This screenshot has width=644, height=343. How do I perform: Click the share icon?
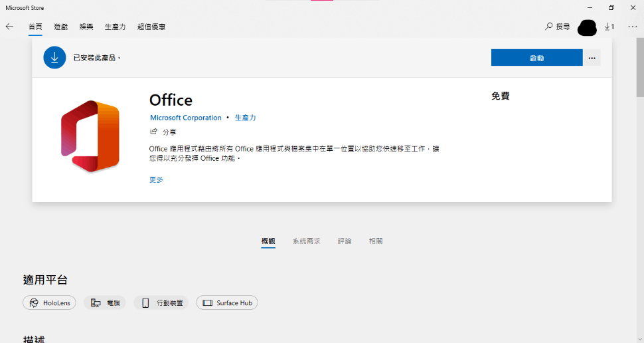coord(153,132)
